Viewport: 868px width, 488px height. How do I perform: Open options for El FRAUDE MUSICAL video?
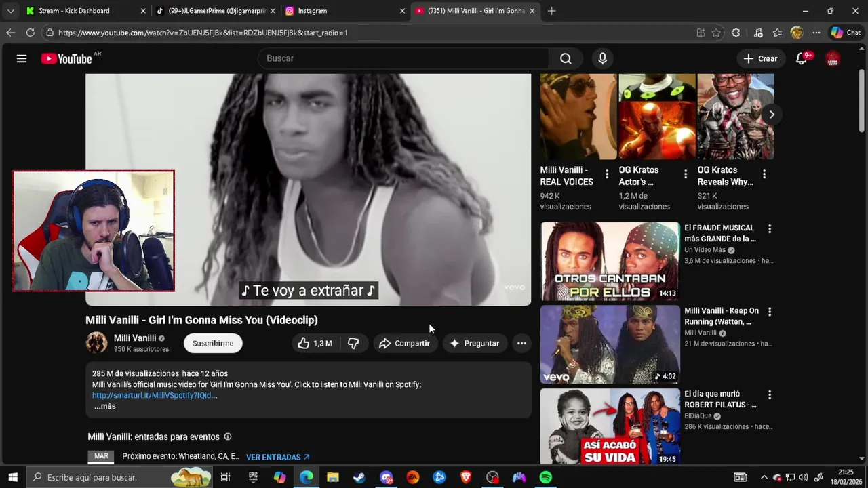[770, 229]
